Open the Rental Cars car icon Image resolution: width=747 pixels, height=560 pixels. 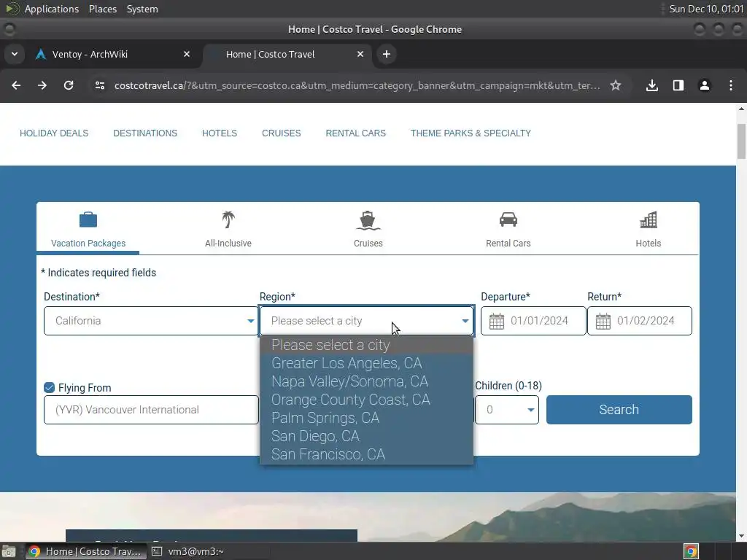pos(508,219)
